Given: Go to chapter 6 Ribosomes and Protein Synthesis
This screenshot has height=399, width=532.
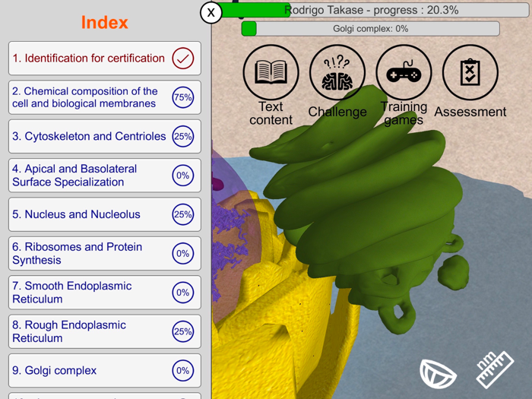Looking at the screenshot, I should coord(105,253).
